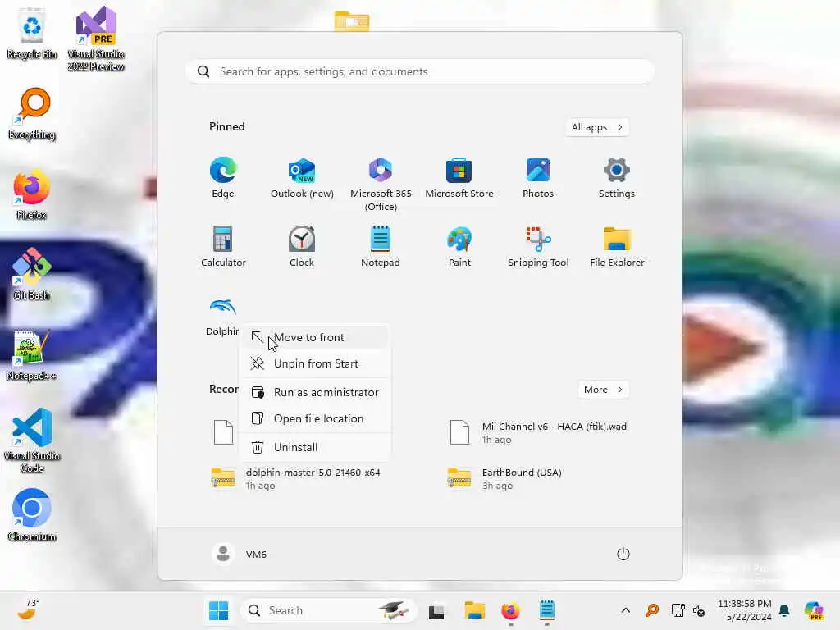Open the Task View taskbar icon
The width and height of the screenshot is (840, 630).
[x=436, y=611]
